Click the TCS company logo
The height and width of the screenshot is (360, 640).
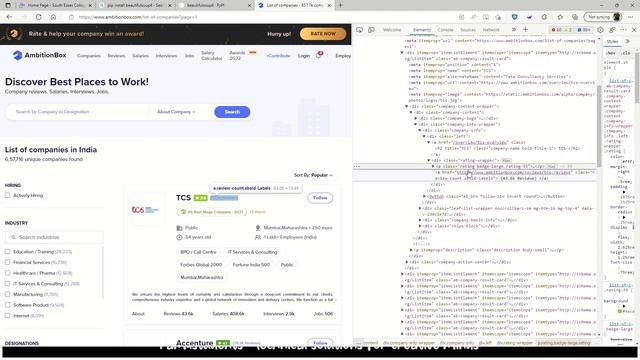click(145, 210)
